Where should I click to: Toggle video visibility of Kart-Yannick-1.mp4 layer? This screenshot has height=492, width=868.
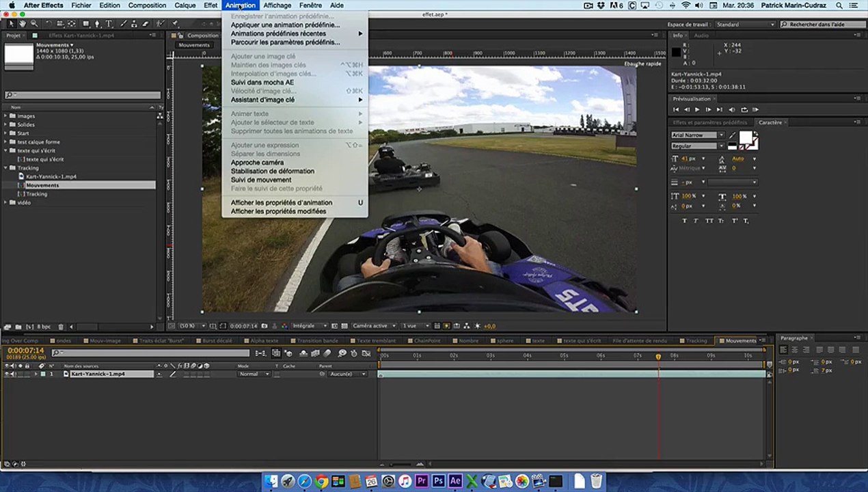click(7, 374)
